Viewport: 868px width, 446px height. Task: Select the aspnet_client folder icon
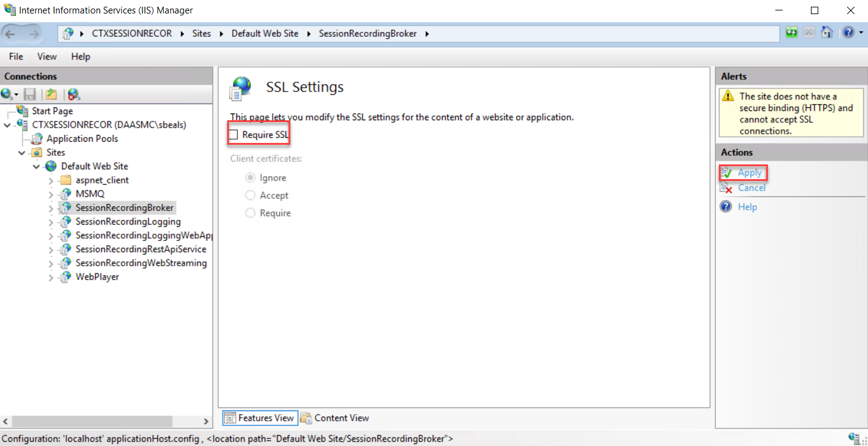pyautogui.click(x=66, y=180)
